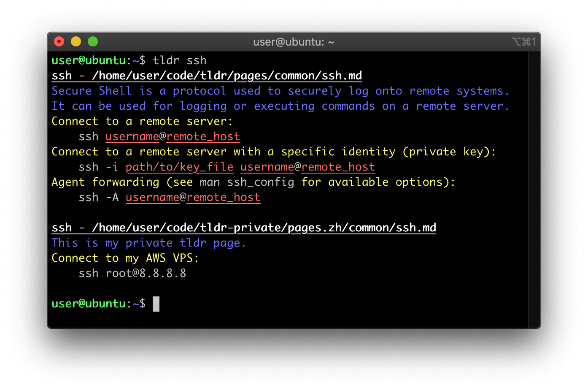Click 'remote_host' in the ssh -i example

338,167
